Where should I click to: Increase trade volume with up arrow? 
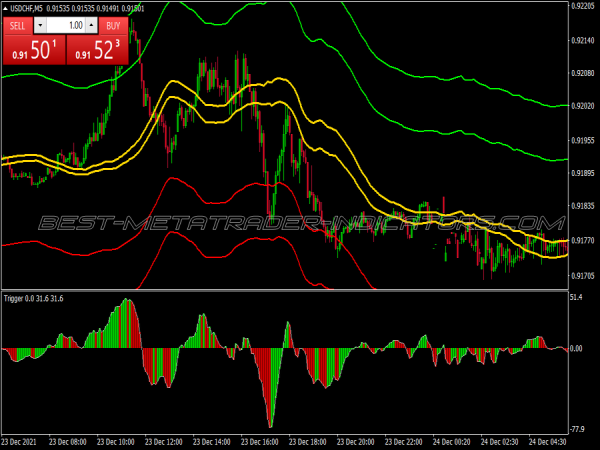click(93, 25)
